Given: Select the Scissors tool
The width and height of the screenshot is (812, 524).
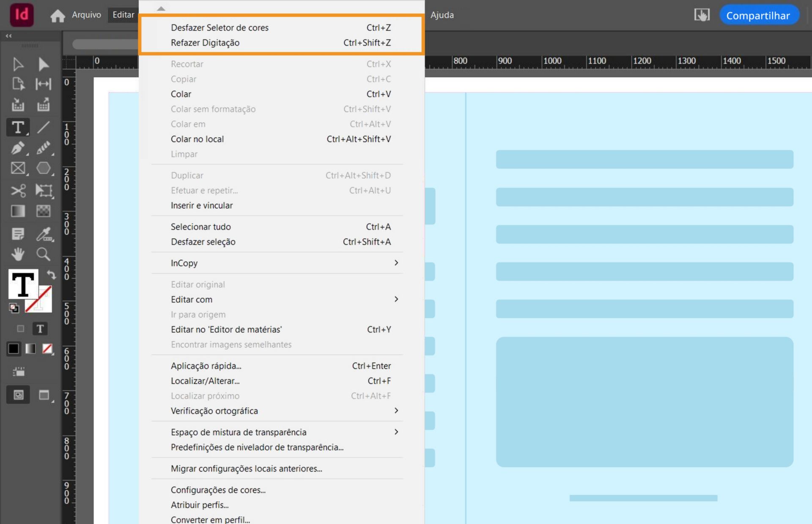Looking at the screenshot, I should pos(18,190).
